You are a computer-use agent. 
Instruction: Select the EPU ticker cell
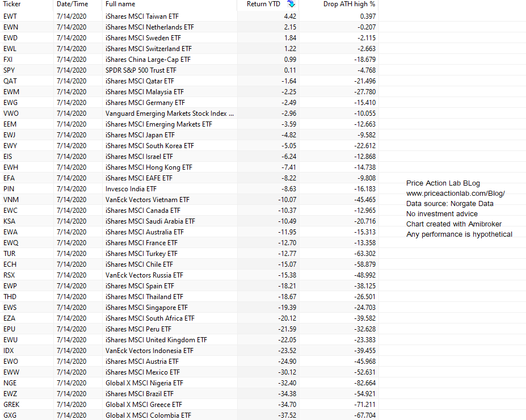point(10,329)
